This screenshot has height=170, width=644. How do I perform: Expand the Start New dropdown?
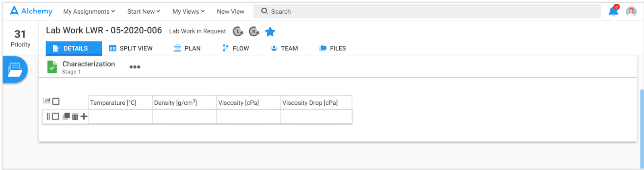pos(144,12)
